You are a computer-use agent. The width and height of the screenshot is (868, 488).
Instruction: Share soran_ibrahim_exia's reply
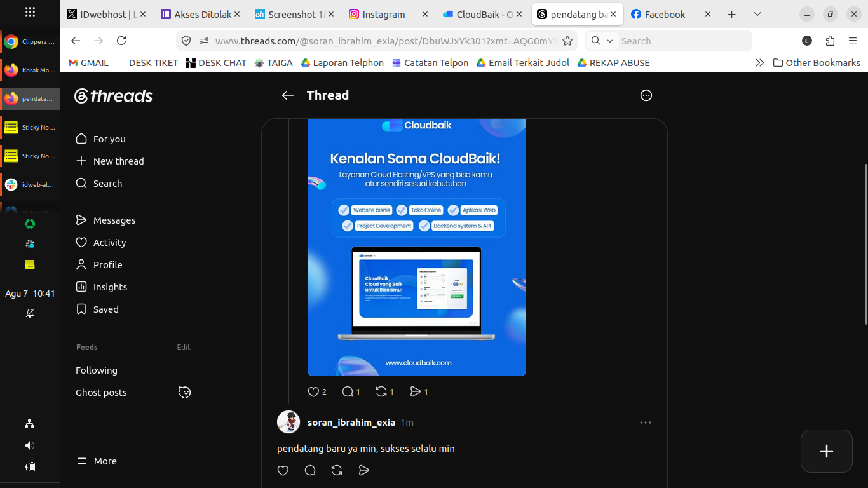coord(363,471)
